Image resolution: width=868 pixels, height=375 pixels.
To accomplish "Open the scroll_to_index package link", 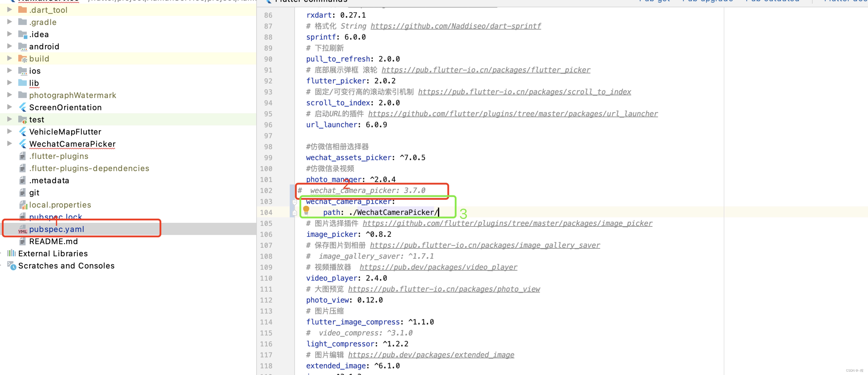I will coord(524,92).
